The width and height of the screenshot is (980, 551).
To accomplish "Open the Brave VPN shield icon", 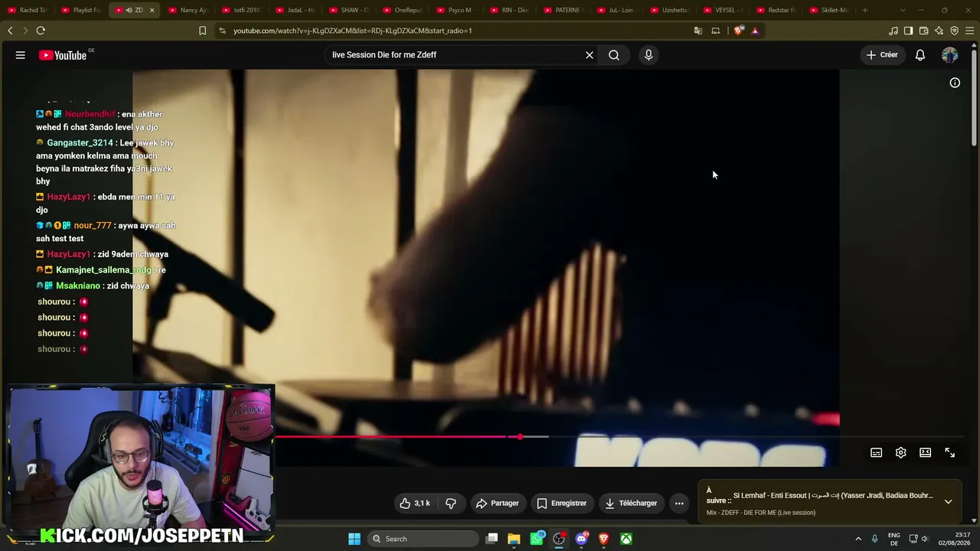I will [x=955, y=31].
